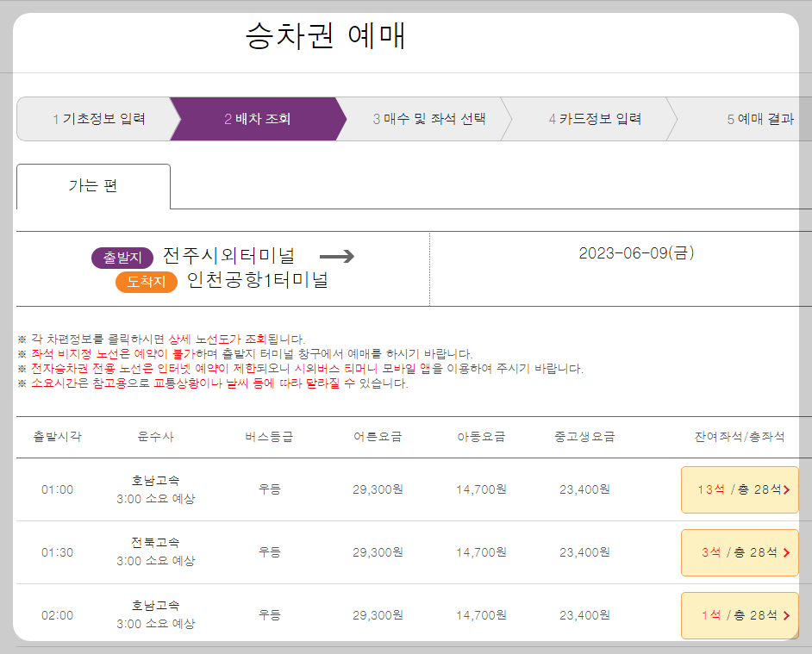
Task: Click the 도착지 orange badge
Action: [x=146, y=282]
